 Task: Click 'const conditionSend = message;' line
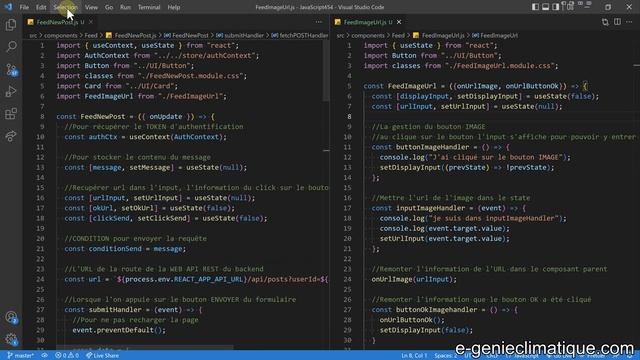coord(125,249)
